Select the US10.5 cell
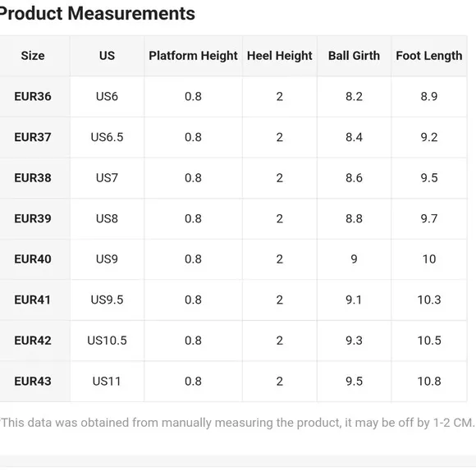The width and height of the screenshot is (476, 476). pos(107,341)
